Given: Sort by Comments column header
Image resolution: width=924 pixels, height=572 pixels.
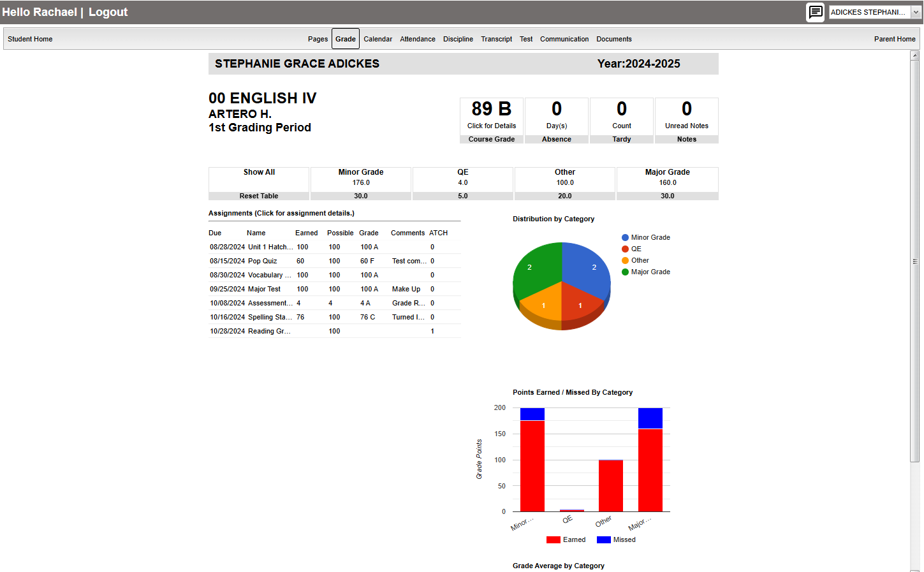Looking at the screenshot, I should (407, 233).
